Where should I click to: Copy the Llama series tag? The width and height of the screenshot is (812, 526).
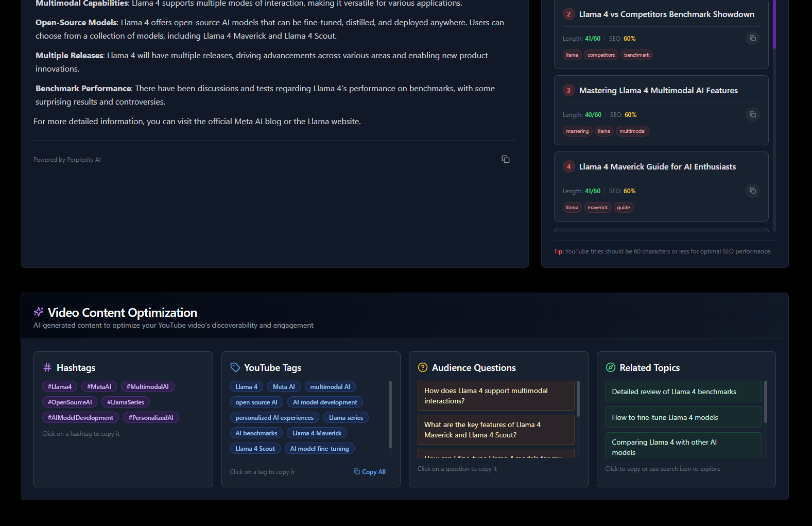[346, 418]
